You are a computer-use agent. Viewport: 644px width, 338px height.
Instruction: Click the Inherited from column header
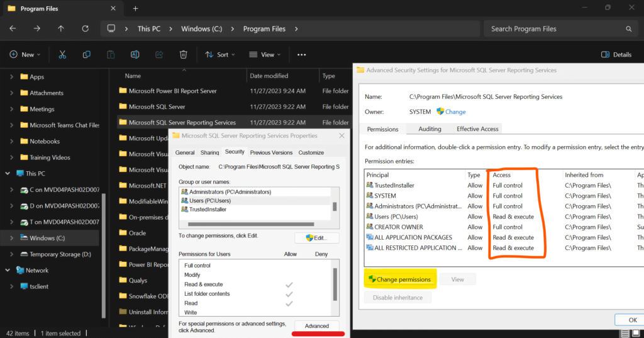584,175
